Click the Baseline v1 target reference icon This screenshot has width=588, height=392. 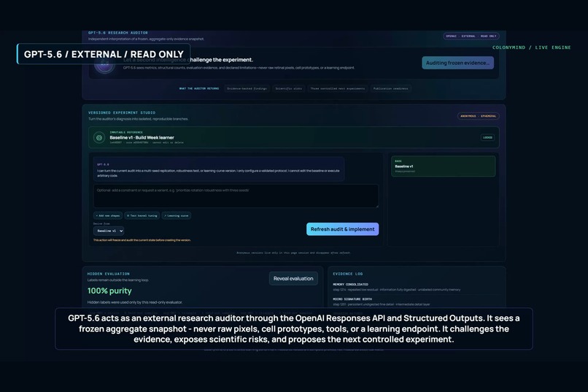99,138
